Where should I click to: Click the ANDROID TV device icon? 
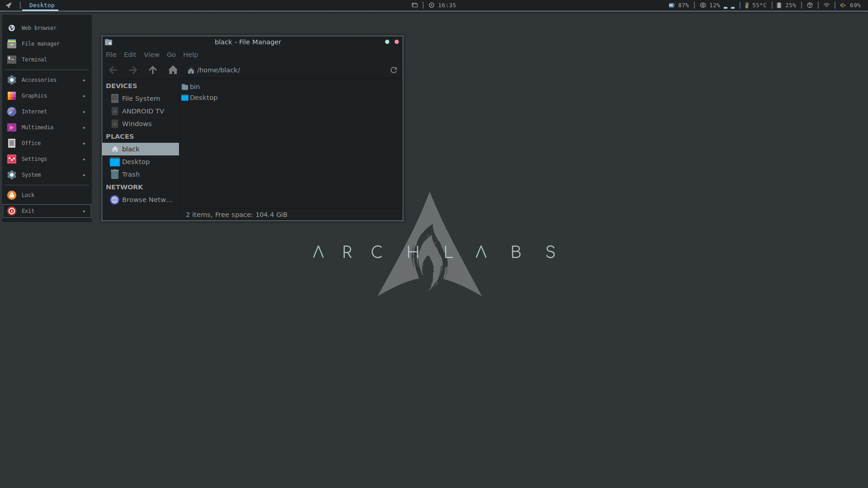[x=115, y=111]
